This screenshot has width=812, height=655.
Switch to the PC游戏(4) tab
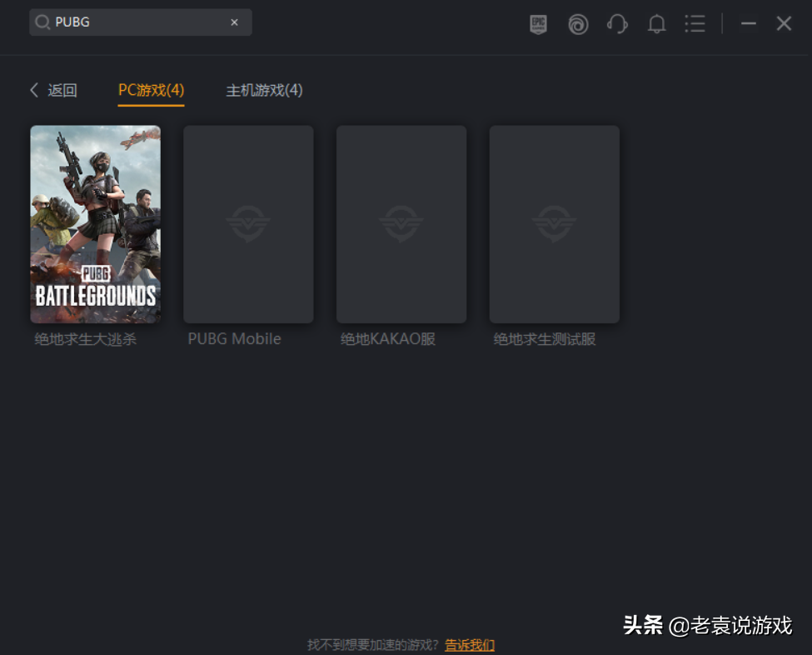(x=152, y=90)
